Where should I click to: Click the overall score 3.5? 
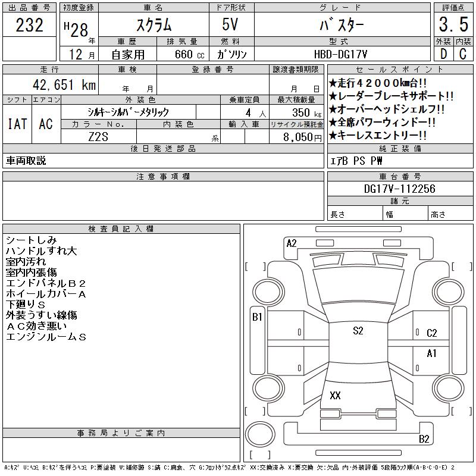coord(453,24)
